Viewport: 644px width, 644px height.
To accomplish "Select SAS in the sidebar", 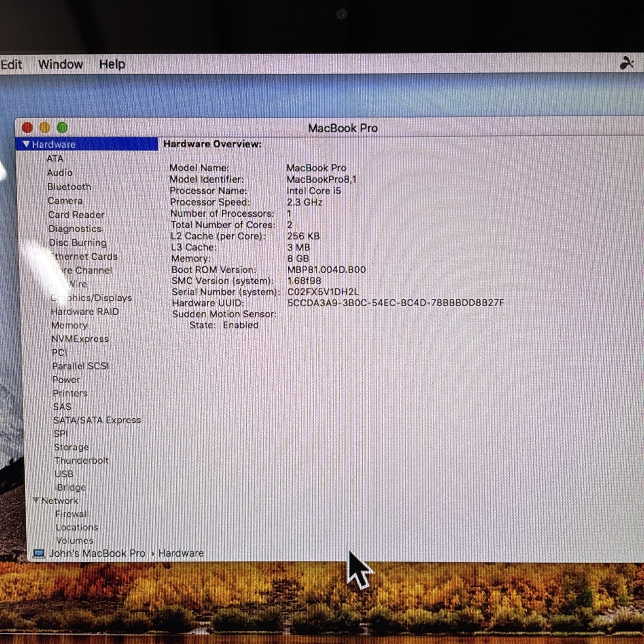I will click(62, 407).
